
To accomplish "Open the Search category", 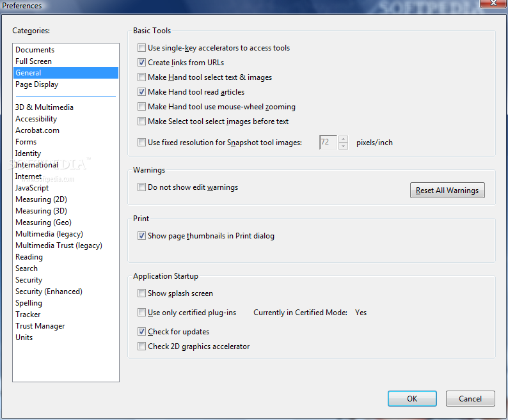I will (x=66, y=268).
